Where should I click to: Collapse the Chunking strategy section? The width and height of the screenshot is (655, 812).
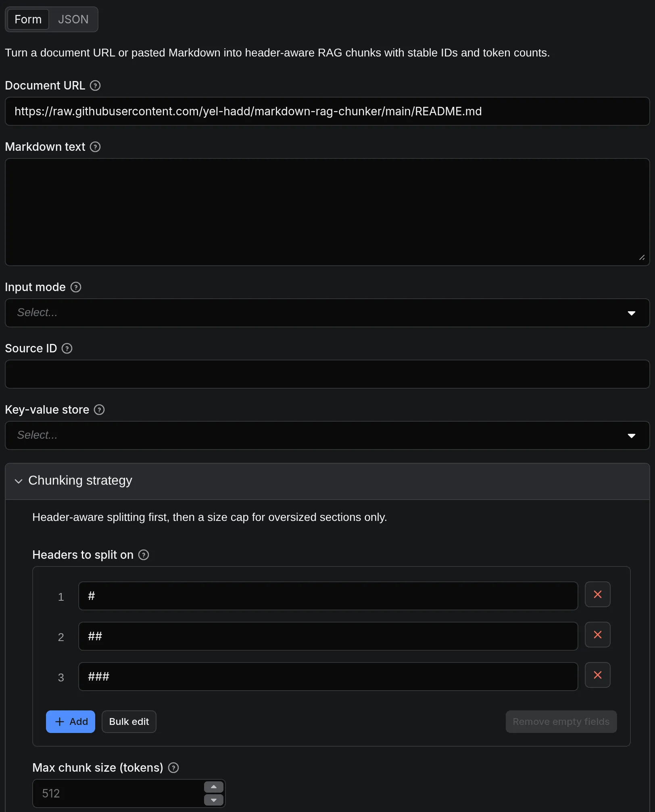click(327, 481)
